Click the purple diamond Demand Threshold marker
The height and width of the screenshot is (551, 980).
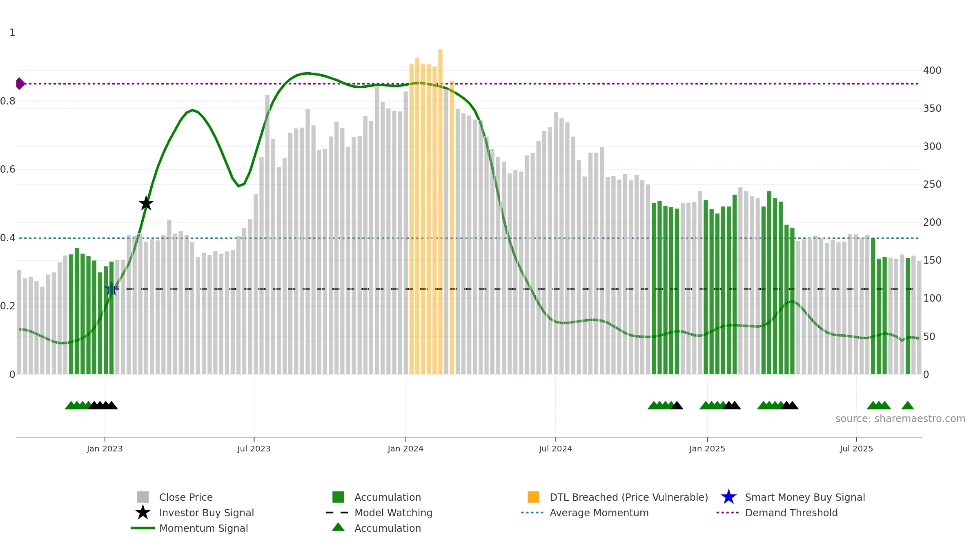point(20,84)
